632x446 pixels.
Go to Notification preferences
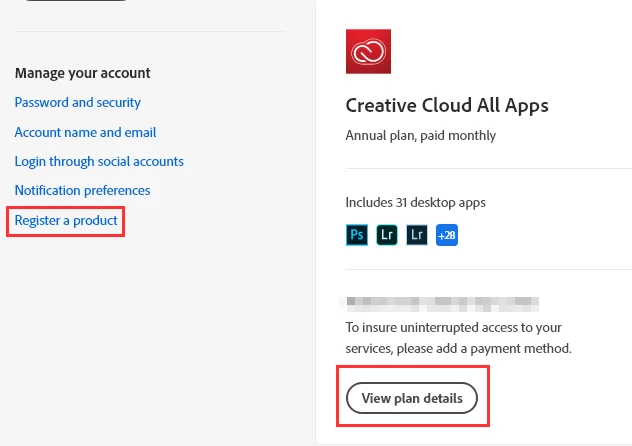tap(82, 190)
